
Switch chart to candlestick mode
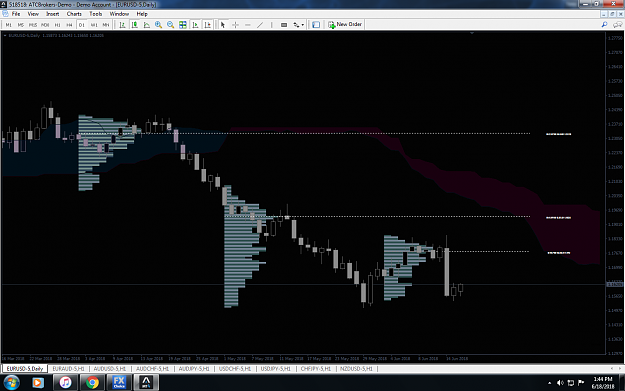(135, 25)
